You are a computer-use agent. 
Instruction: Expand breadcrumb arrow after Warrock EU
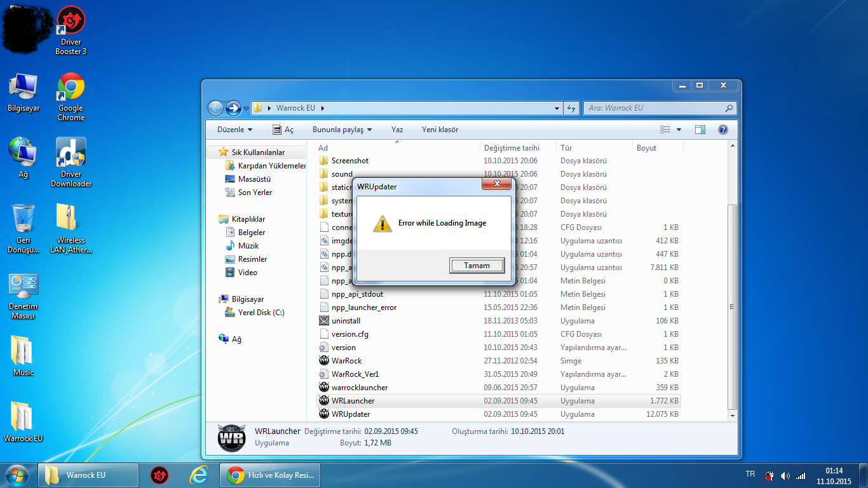point(323,108)
